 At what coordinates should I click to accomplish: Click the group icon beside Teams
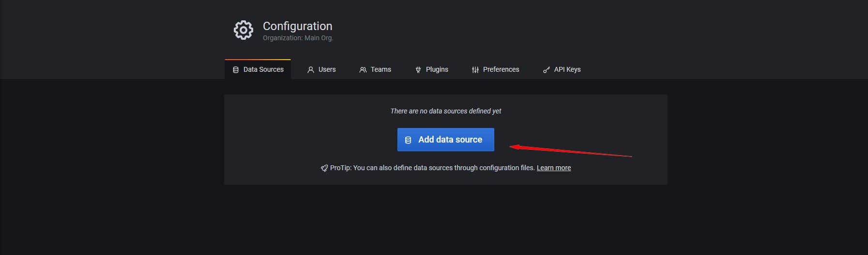tap(363, 70)
